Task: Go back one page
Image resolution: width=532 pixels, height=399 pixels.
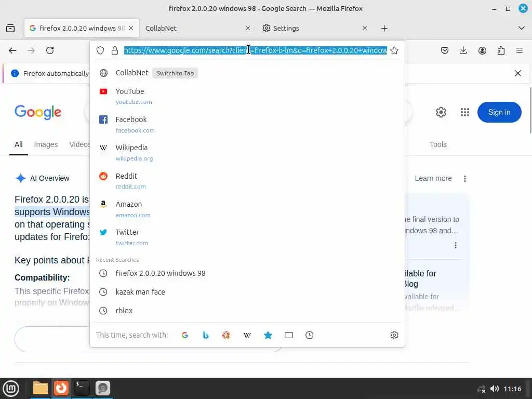Action: pos(12,50)
